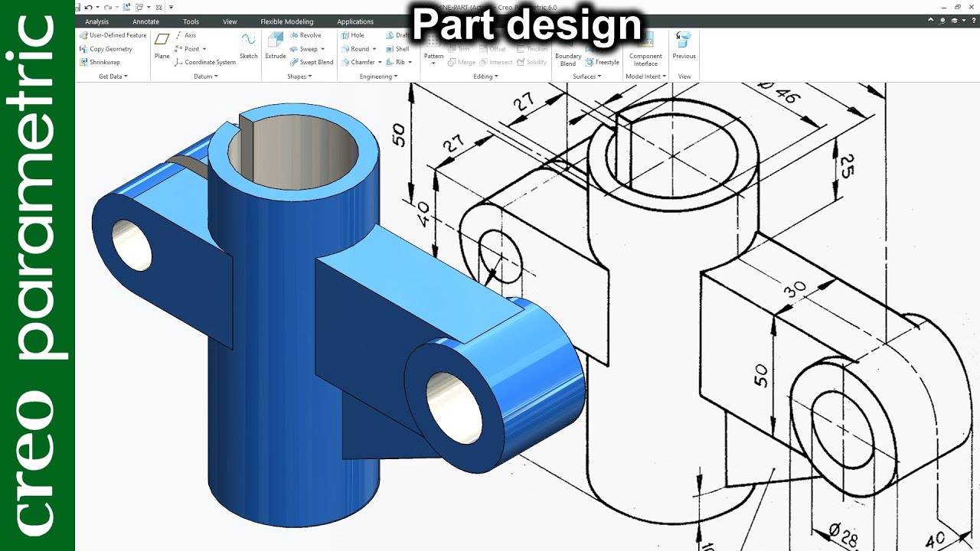Click the Shrinkwrap command

pos(100,63)
